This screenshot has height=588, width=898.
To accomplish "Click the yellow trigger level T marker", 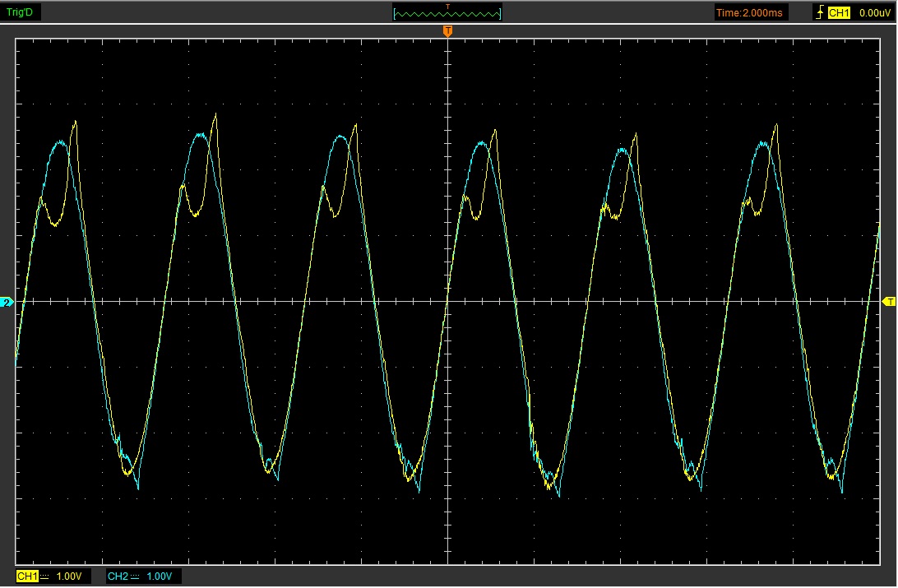I will pos(889,303).
